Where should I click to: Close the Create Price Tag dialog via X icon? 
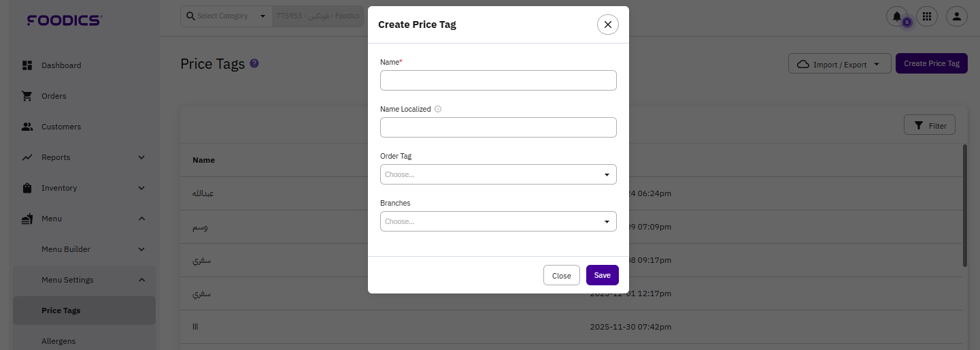(607, 25)
